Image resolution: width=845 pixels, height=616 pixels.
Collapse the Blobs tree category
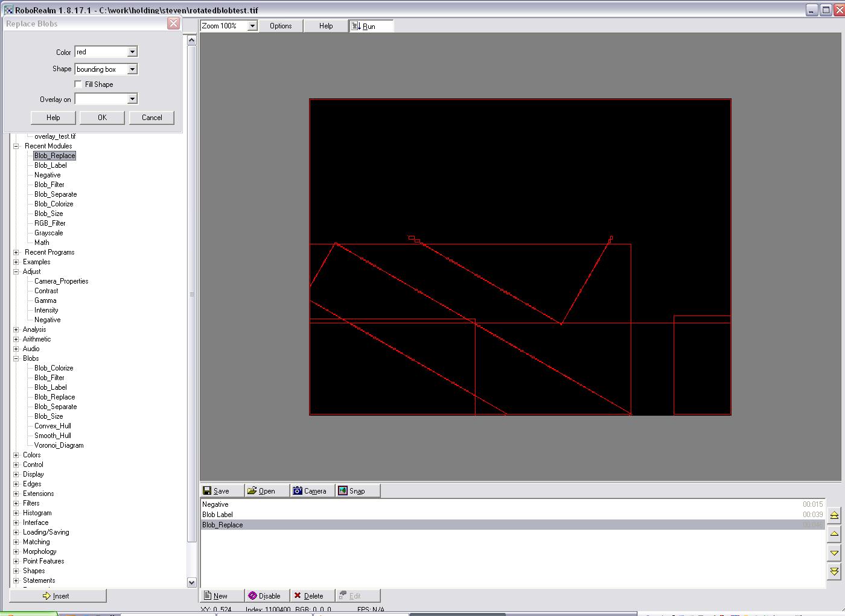(x=16, y=358)
